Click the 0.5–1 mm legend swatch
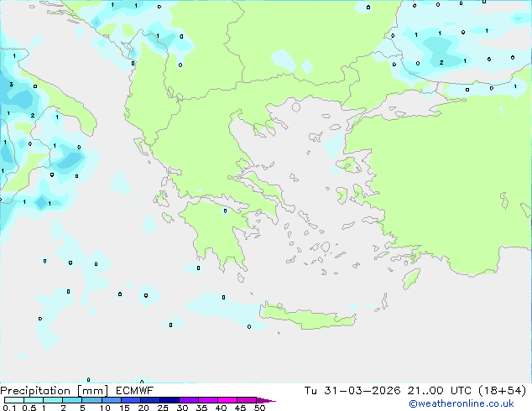Image resolution: width=532 pixels, height=411 pixels. [x=34, y=400]
